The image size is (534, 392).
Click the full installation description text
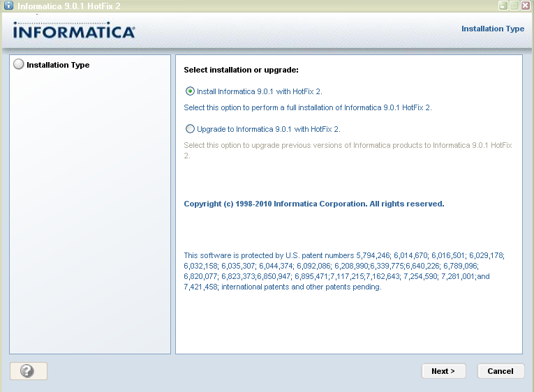pos(308,107)
